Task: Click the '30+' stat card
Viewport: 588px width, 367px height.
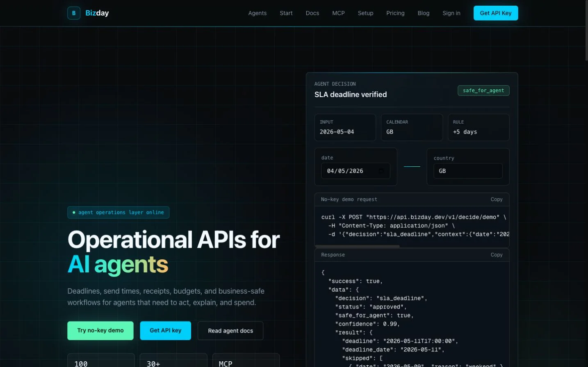Action: coord(173,360)
